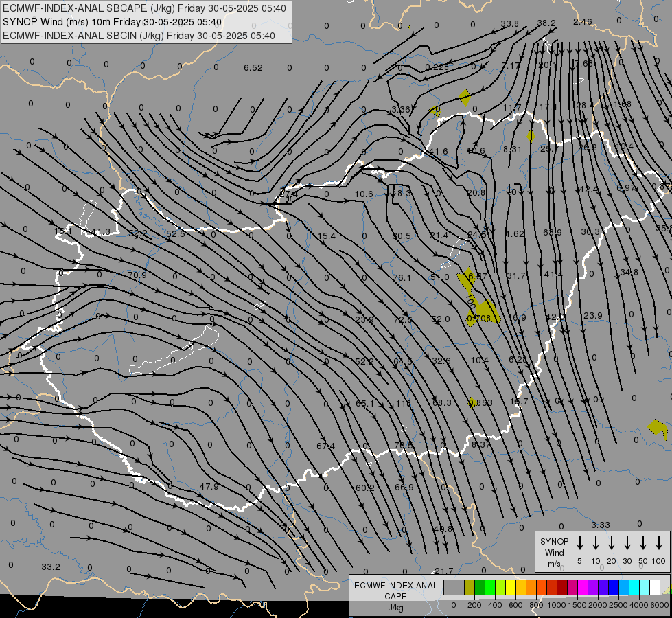
Task: Click the 41.3 CAPE value on map
Action: [101, 232]
